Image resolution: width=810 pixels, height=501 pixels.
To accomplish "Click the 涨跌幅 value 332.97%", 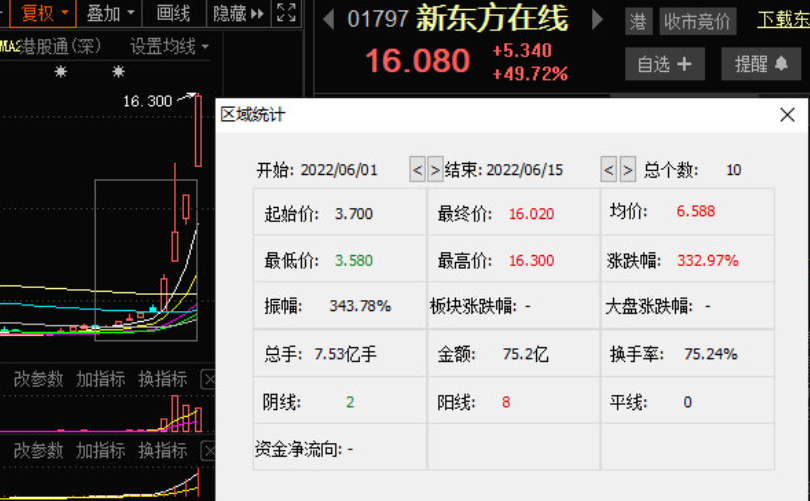I will tap(708, 260).
